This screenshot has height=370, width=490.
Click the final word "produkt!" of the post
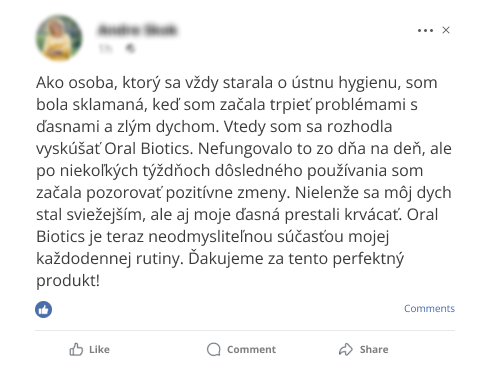pyautogui.click(x=68, y=280)
